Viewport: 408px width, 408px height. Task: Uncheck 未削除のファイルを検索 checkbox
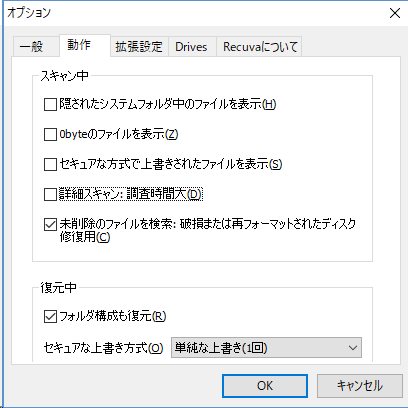pyautogui.click(x=50, y=224)
